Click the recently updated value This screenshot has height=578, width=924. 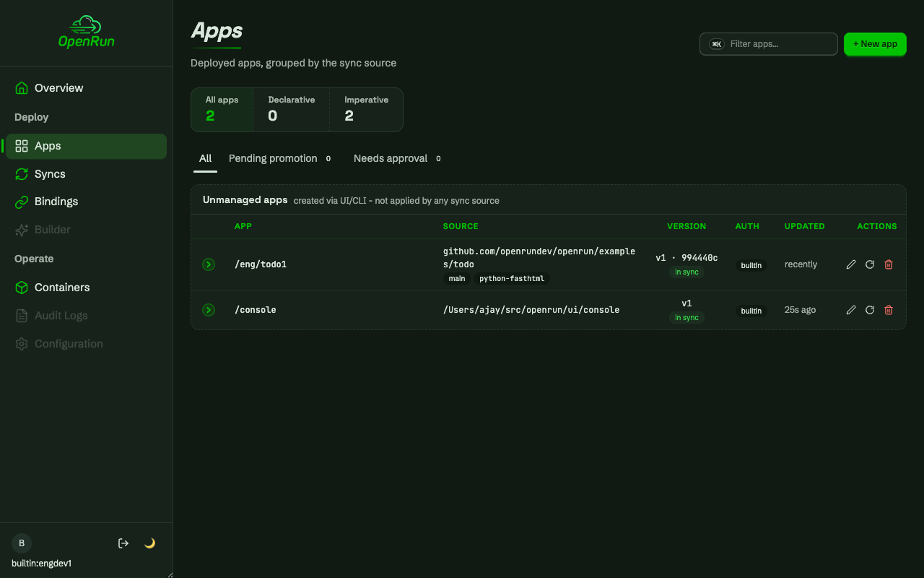pos(801,264)
